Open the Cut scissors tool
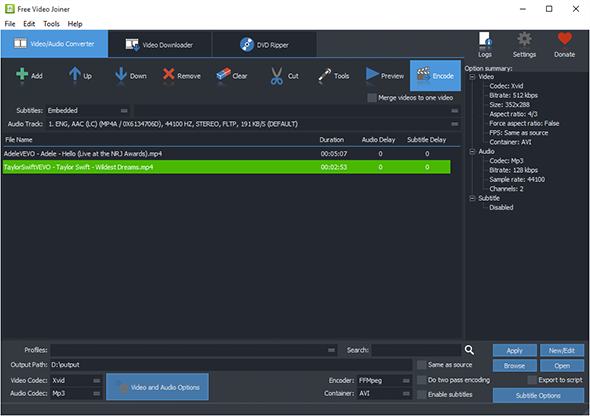This screenshot has height=416, width=590. (277, 76)
